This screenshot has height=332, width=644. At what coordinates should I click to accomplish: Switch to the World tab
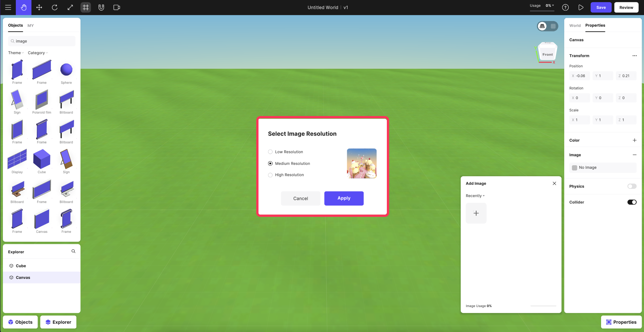(575, 26)
